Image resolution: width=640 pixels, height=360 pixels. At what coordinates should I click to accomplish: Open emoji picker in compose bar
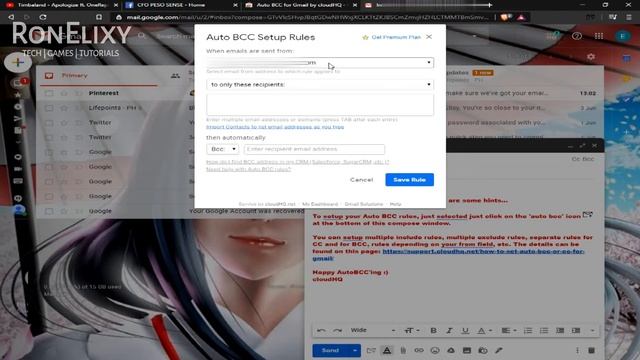tap(435, 350)
